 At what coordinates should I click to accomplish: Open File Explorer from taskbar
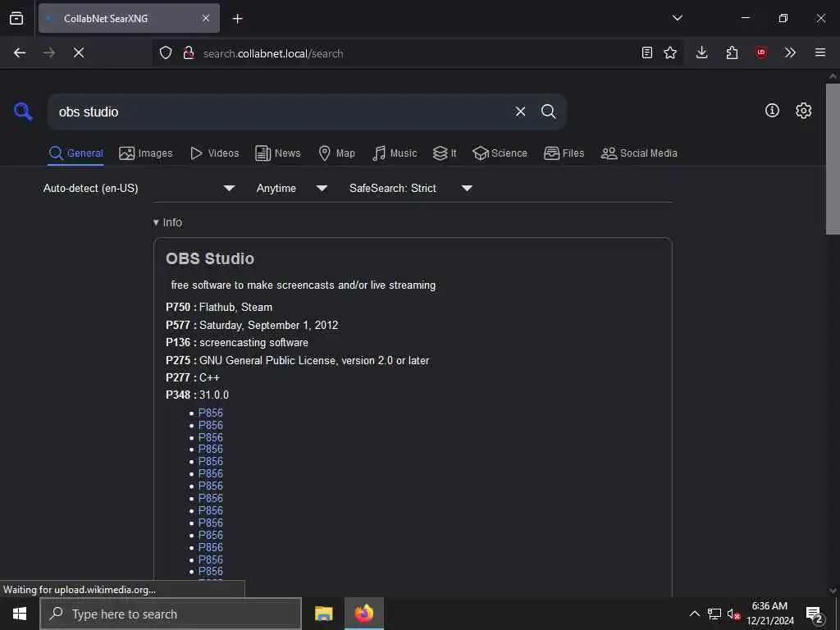323,614
